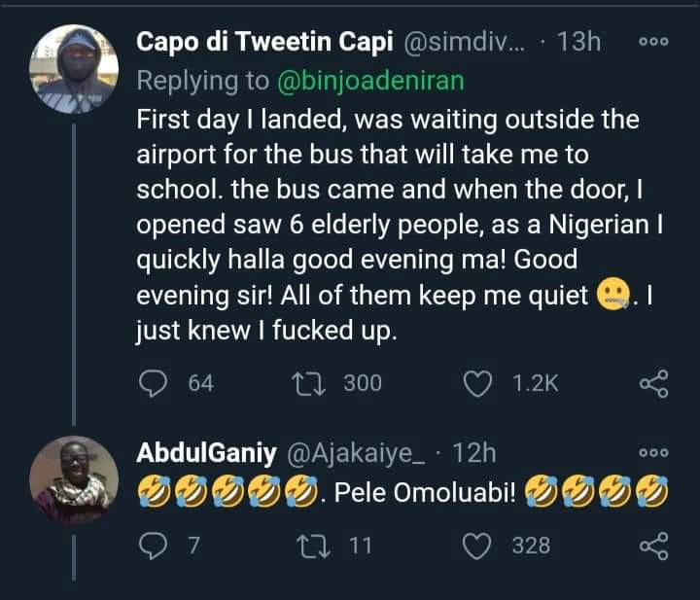Image resolution: width=700 pixels, height=600 pixels.
Task: Tap AbdulGaniy's profile avatar
Action: [74, 479]
